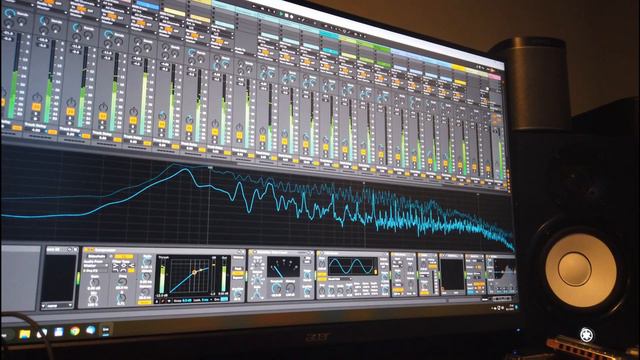Toggle the yellow Auto release button in Compressor

tap(144, 302)
